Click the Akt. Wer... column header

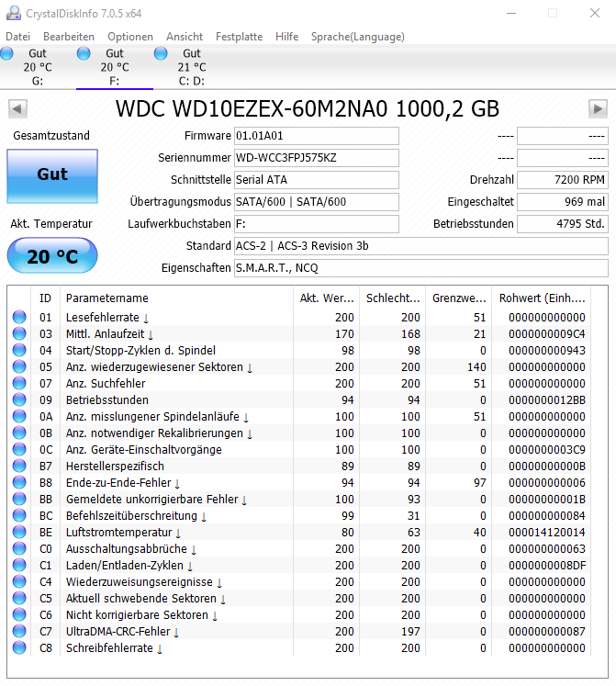pos(327,298)
